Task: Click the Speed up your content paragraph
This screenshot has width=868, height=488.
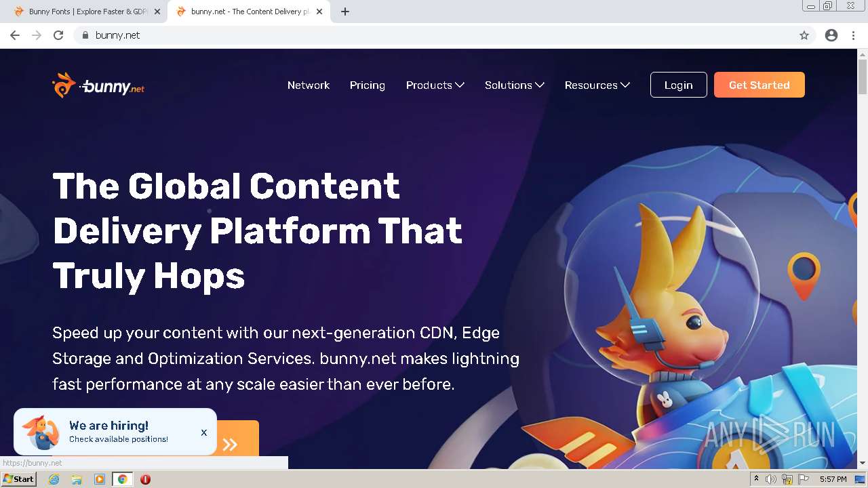Action: [x=286, y=359]
